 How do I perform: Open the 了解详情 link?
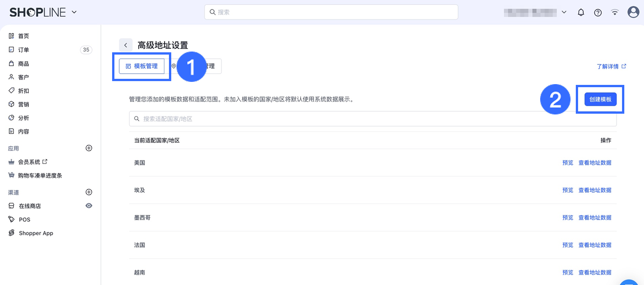[611, 66]
